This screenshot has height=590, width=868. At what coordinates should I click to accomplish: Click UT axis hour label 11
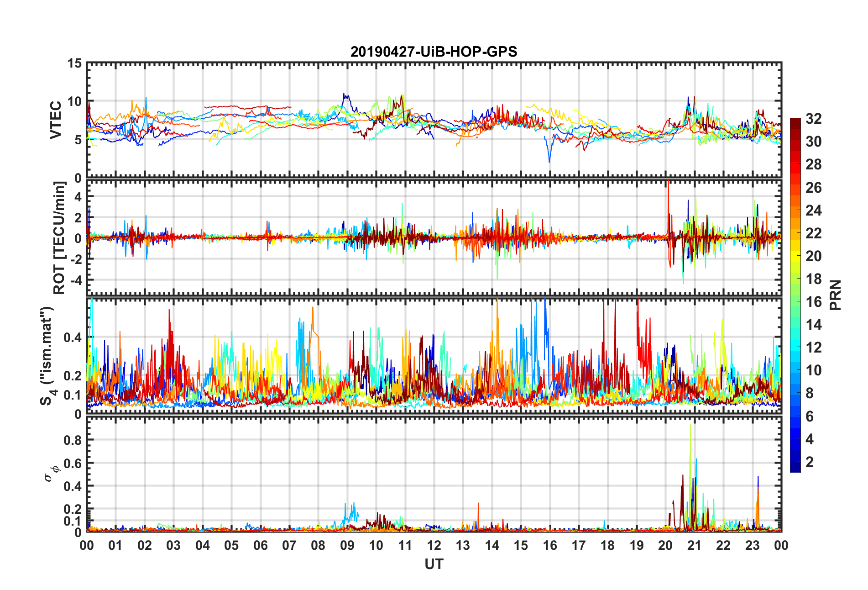[405, 545]
